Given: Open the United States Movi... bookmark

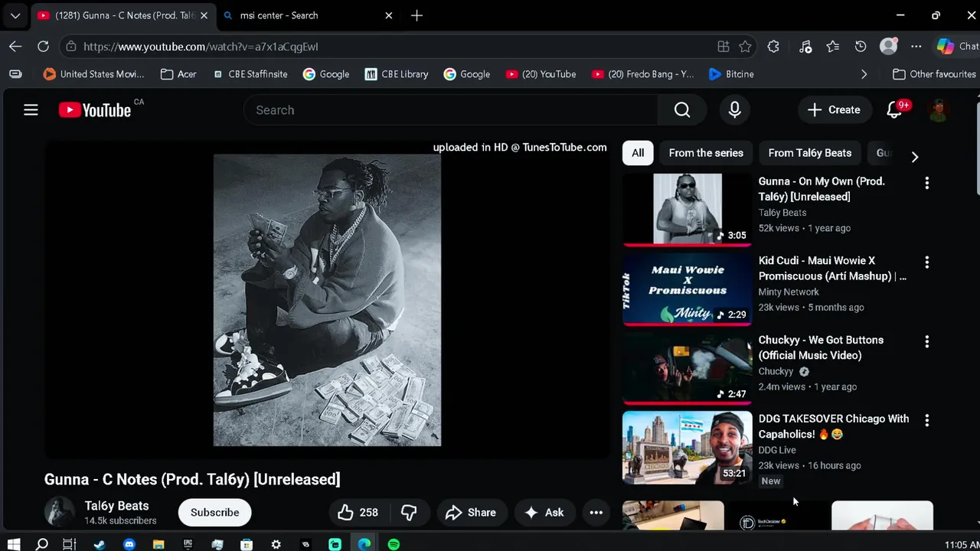Looking at the screenshot, I should 93,74.
